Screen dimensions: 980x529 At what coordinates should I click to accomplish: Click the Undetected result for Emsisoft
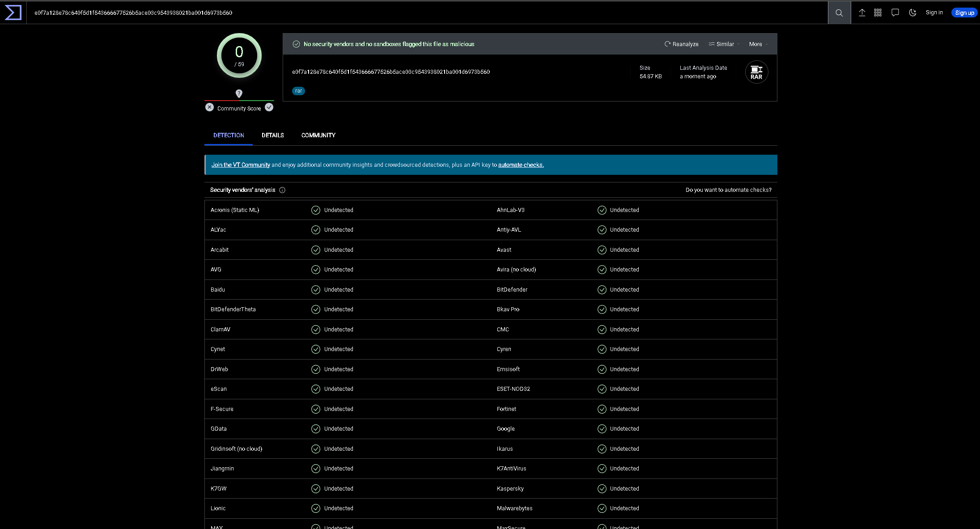point(624,369)
